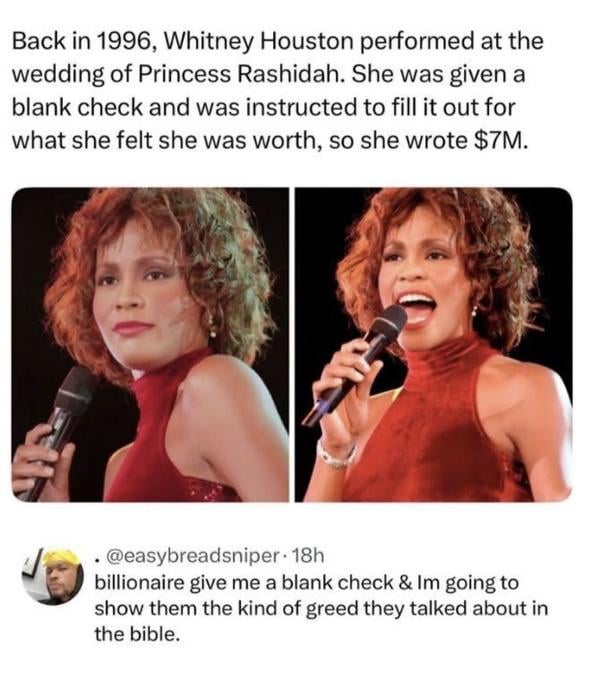
Task: Click the "Princess Rashidah" text in caption
Action: (x=231, y=74)
